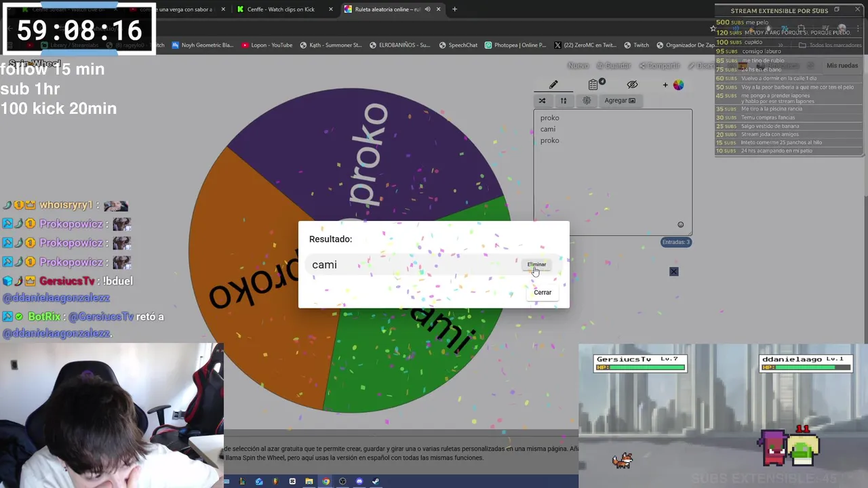
Task: Open CapCut from the taskbar
Action: 292,481
